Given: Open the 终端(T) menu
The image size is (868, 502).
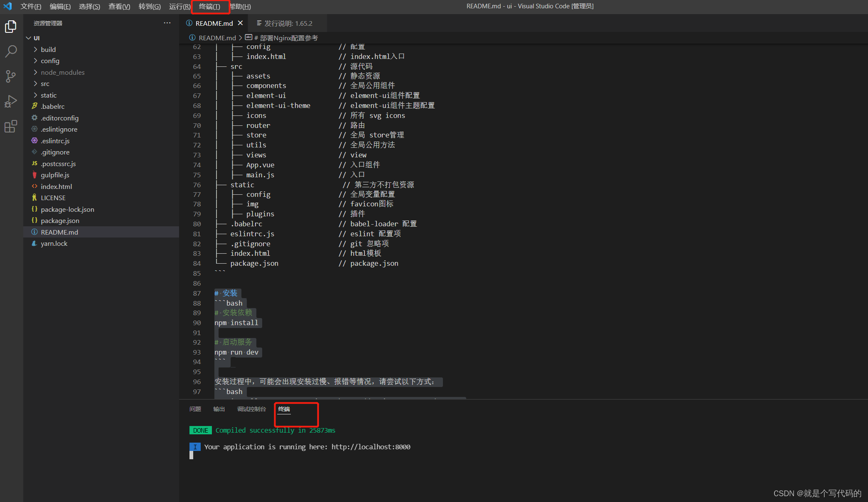Looking at the screenshot, I should [x=209, y=6].
